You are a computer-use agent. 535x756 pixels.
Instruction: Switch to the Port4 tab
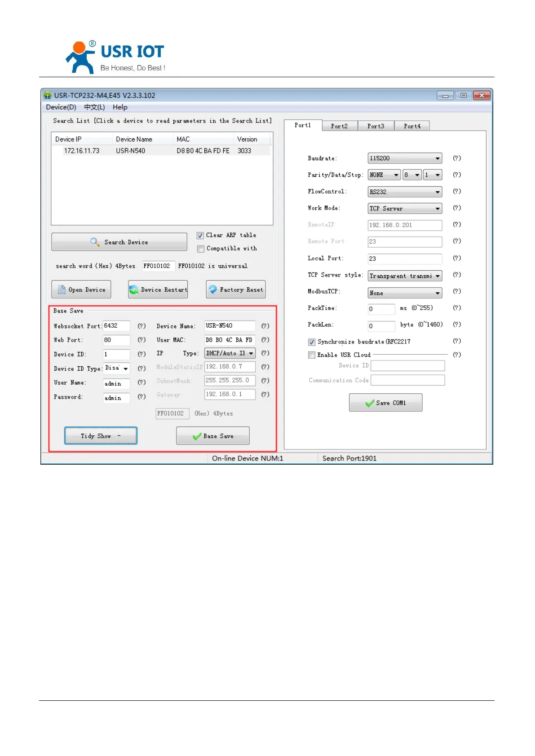tap(412, 126)
